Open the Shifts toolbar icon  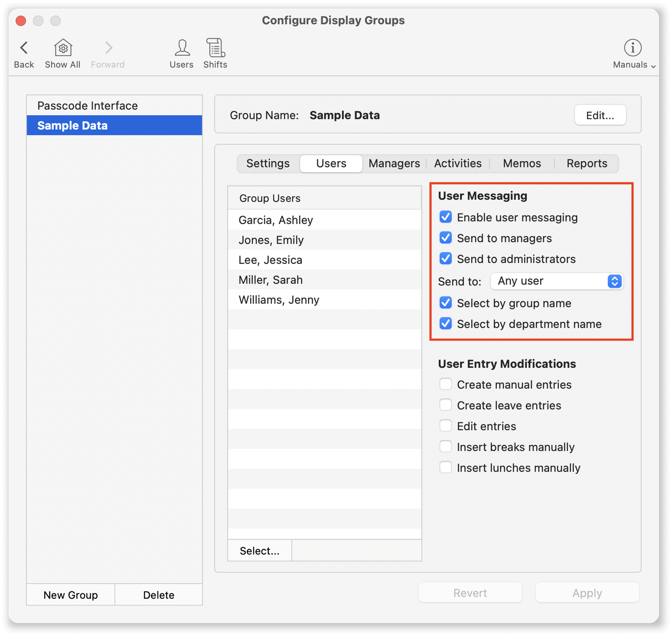tap(215, 48)
